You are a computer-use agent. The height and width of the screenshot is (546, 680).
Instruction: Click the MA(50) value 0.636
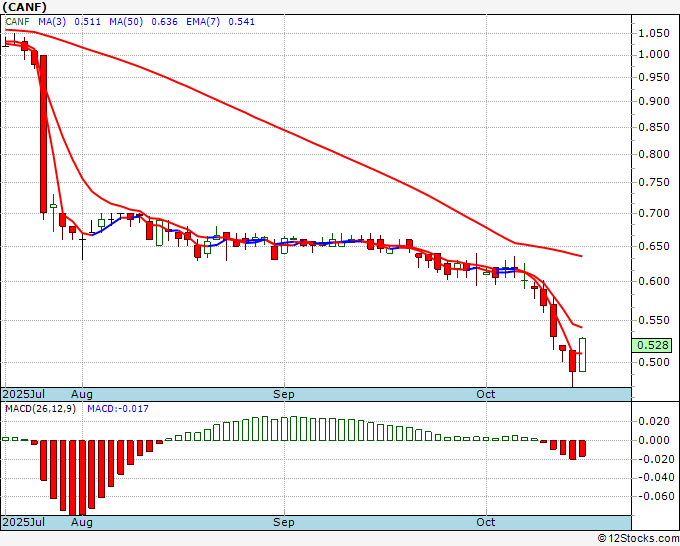[164, 22]
